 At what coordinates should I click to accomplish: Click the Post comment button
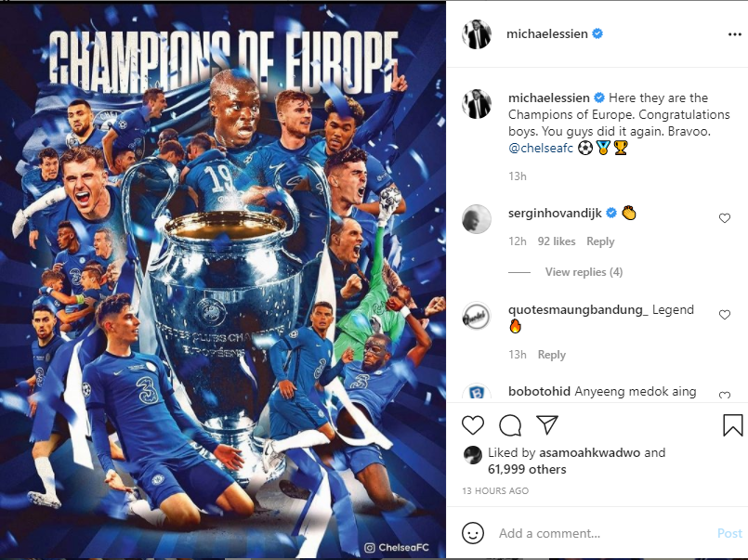point(729,533)
